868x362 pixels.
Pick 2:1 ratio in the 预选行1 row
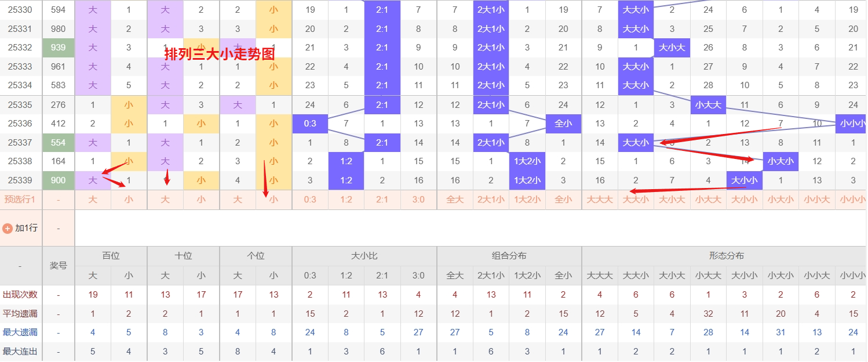(x=382, y=200)
